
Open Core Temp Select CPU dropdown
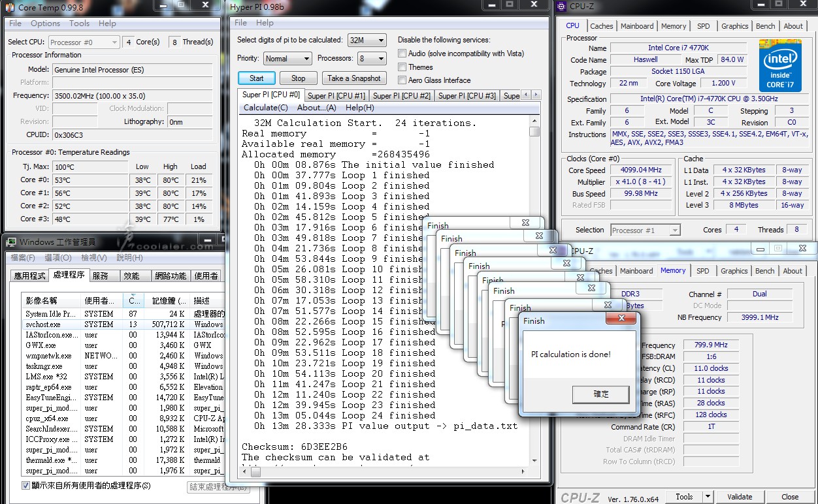[84, 42]
